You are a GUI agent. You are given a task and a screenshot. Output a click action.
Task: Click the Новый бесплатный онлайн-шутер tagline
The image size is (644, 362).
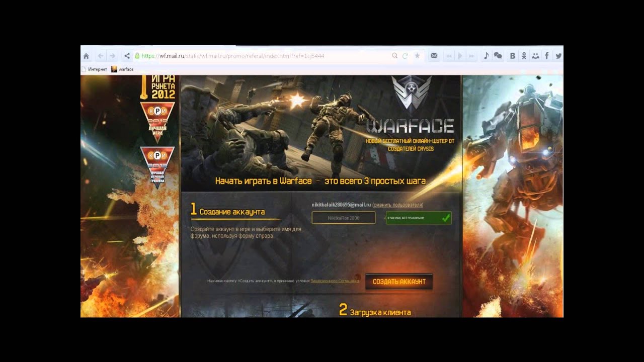click(410, 145)
